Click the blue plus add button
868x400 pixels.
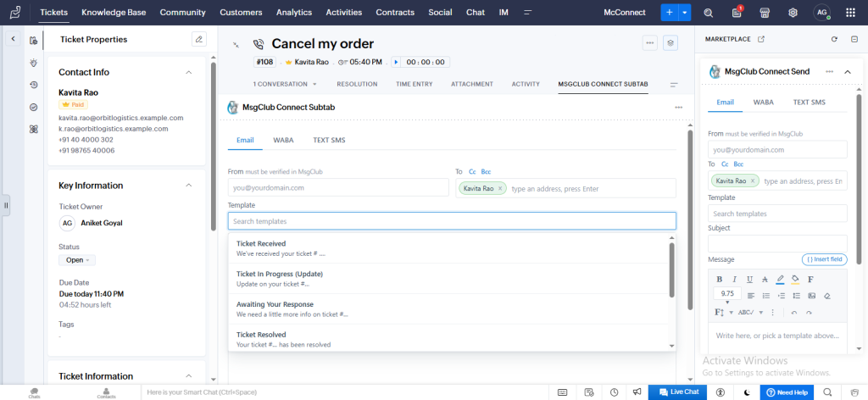[x=670, y=13]
